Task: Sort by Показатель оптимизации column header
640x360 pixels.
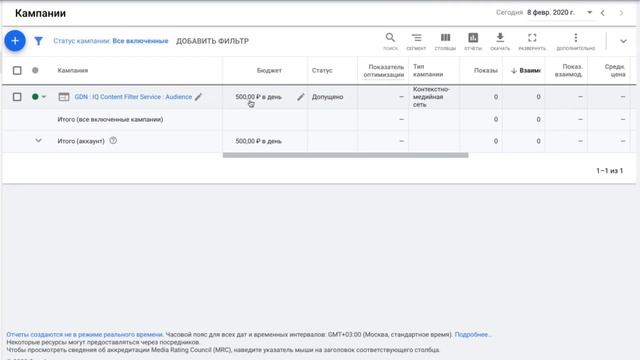Action: pyautogui.click(x=384, y=70)
